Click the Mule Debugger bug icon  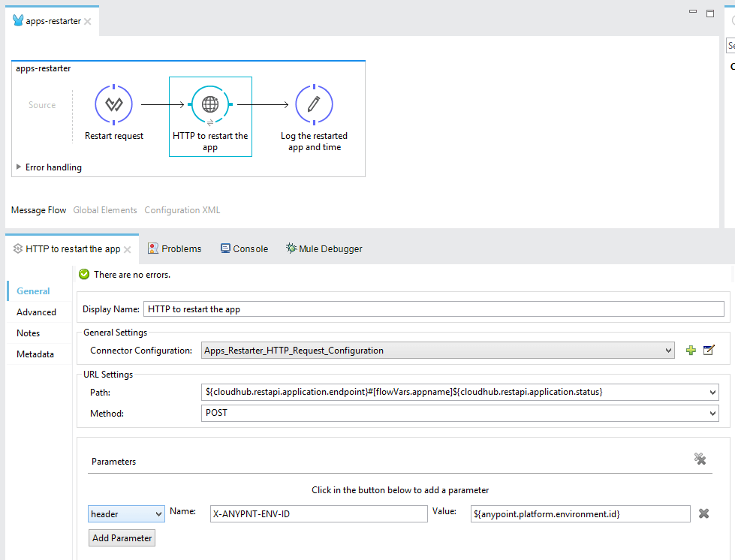pyautogui.click(x=291, y=248)
